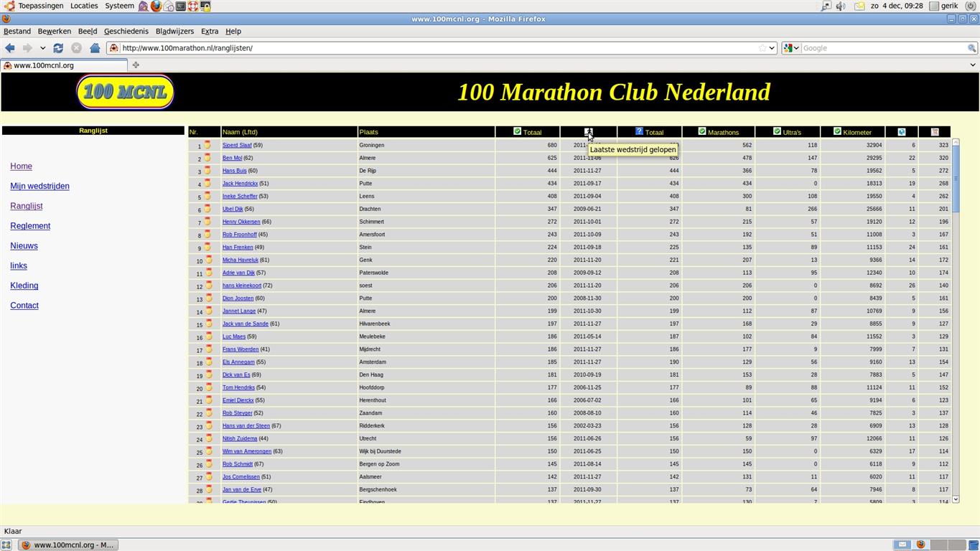The width and height of the screenshot is (980, 551).
Task: Open Sjoerd Slaaf's profile link
Action: point(237,145)
